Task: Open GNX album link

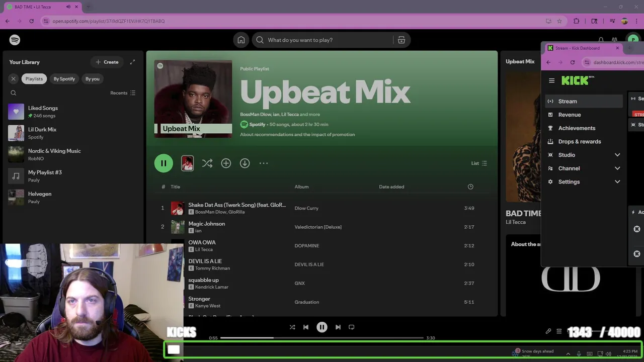Action: (300, 283)
